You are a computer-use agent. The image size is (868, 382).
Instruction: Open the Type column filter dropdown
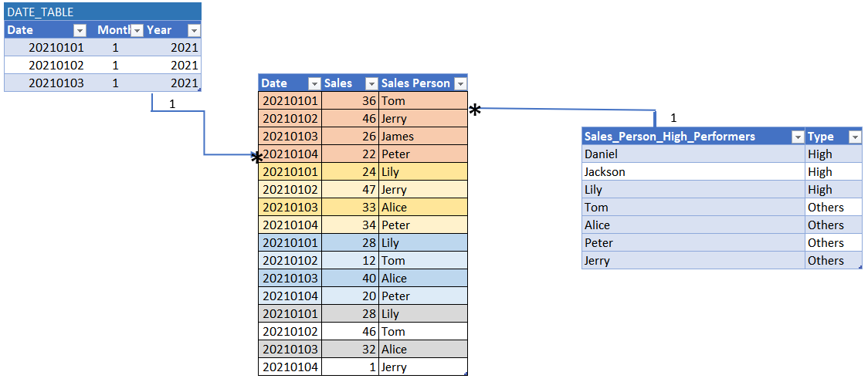click(x=854, y=137)
